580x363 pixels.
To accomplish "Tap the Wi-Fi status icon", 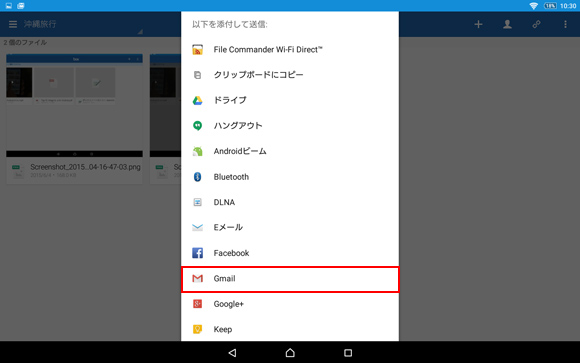I will click(533, 6).
